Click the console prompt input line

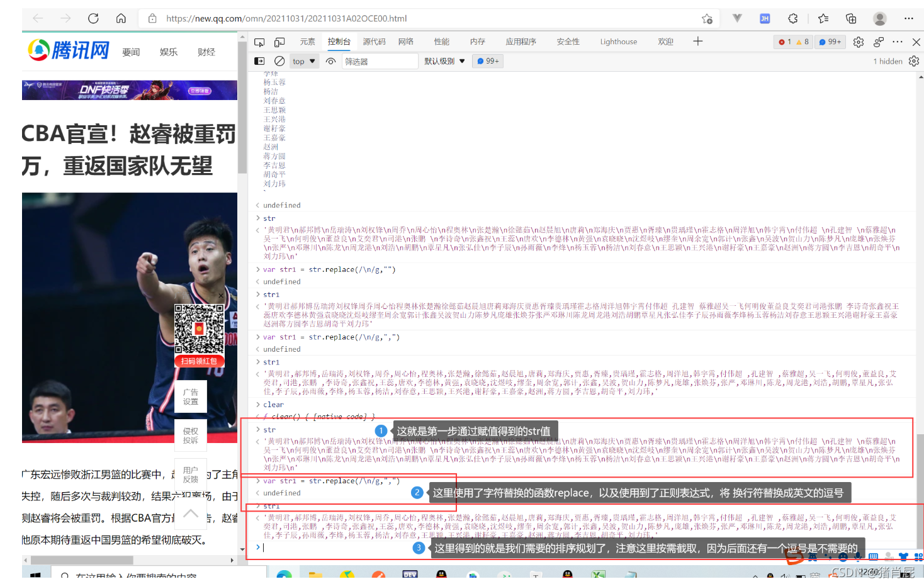585,547
